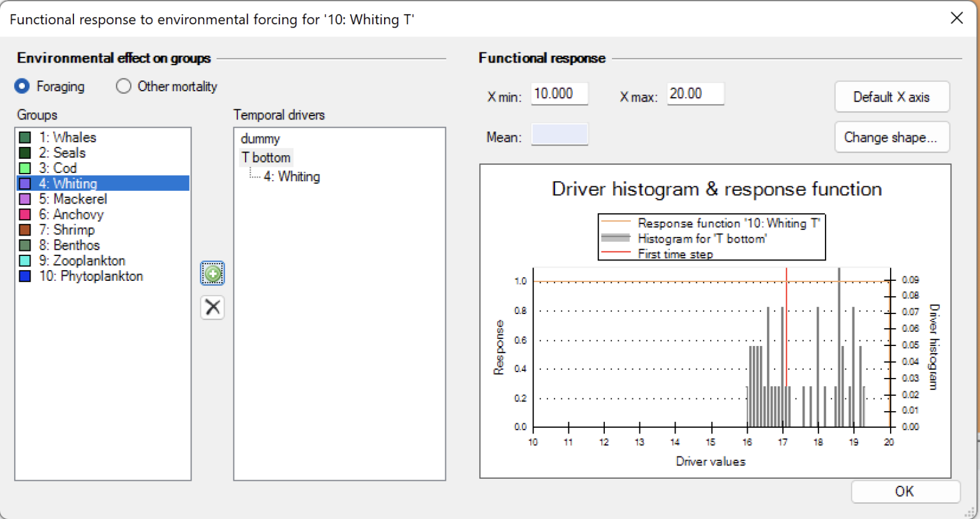Image resolution: width=980 pixels, height=519 pixels.
Task: Click the color square beside '10: Phytoplankton'
Action: pos(26,276)
